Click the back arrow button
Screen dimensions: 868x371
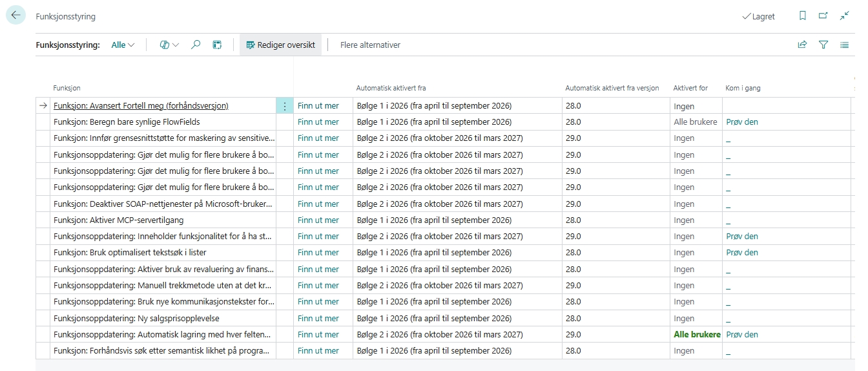tap(15, 16)
